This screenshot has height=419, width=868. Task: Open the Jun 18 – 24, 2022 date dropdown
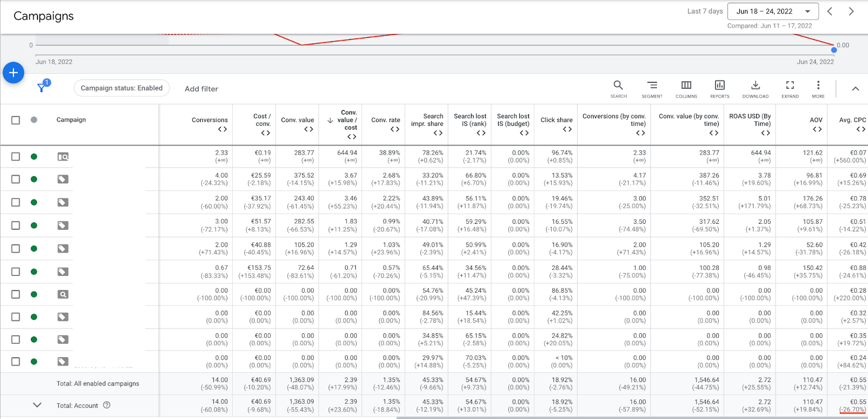coord(773,11)
